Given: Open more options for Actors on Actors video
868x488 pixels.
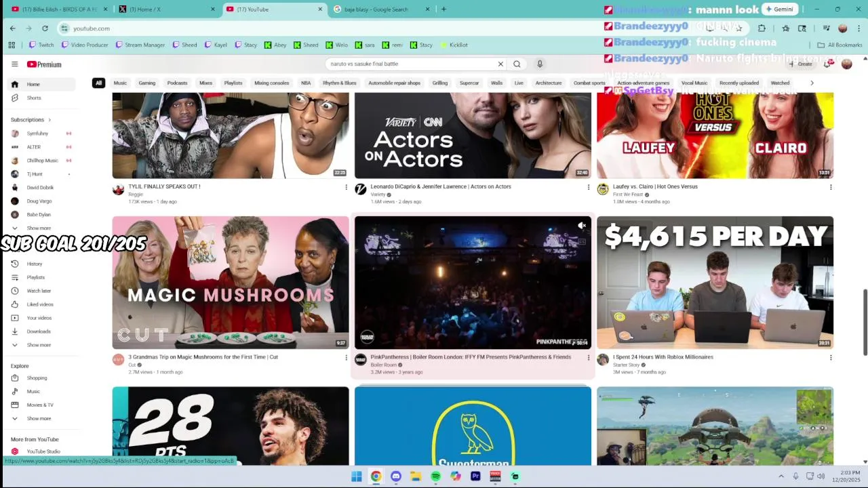Looking at the screenshot, I should (x=588, y=187).
